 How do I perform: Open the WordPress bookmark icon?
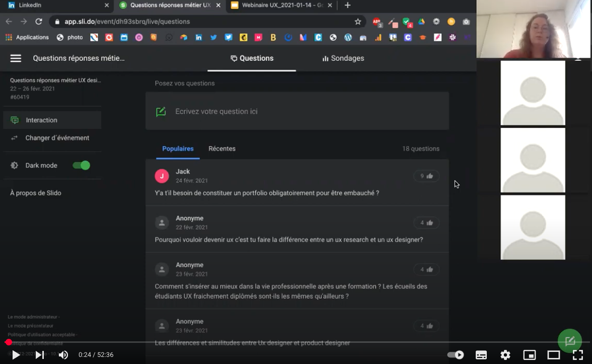pyautogui.click(x=348, y=37)
